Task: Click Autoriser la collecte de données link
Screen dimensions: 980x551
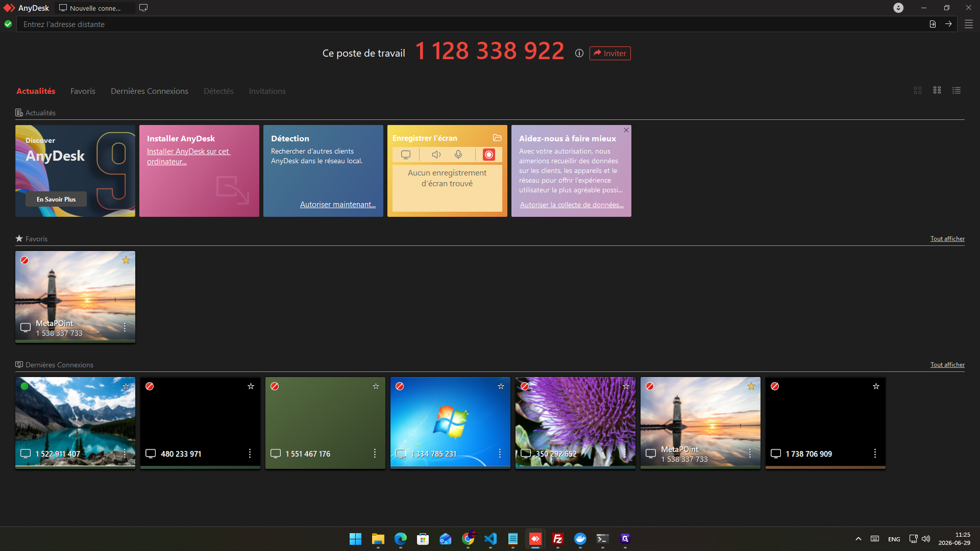Action: click(572, 205)
